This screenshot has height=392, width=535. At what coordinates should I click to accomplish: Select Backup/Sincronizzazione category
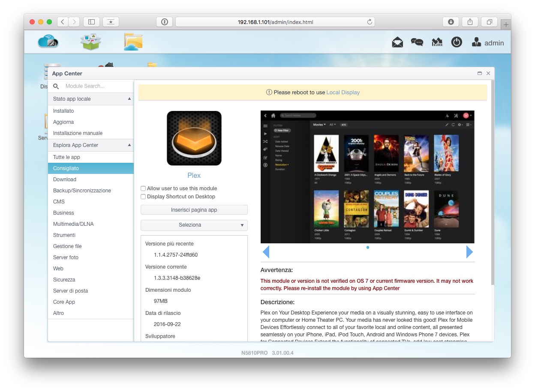(91, 191)
